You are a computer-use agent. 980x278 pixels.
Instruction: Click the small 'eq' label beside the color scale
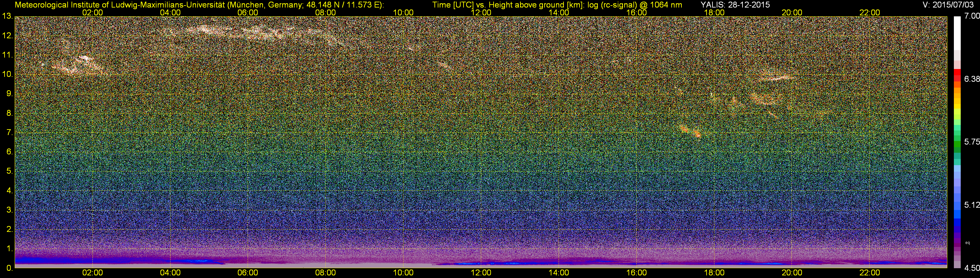coord(968,243)
